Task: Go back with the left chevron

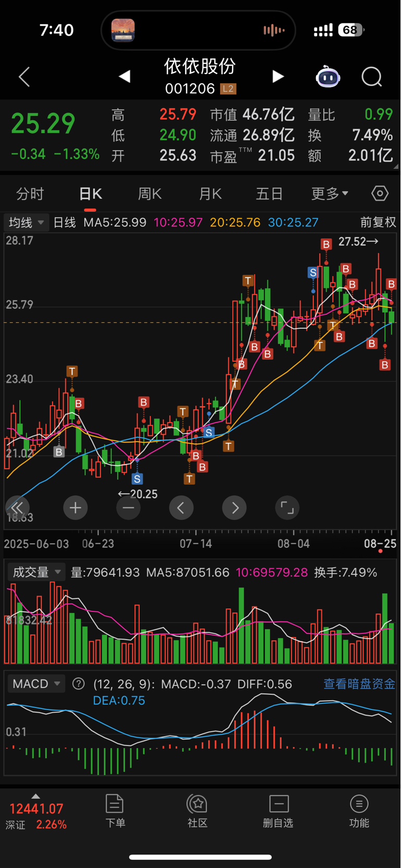Action: pyautogui.click(x=25, y=77)
